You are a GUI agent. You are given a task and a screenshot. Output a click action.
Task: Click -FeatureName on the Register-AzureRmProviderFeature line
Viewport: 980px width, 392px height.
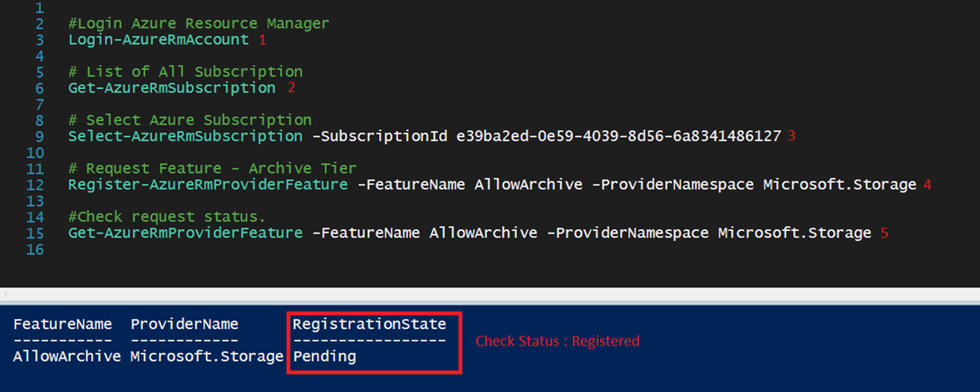tap(411, 184)
